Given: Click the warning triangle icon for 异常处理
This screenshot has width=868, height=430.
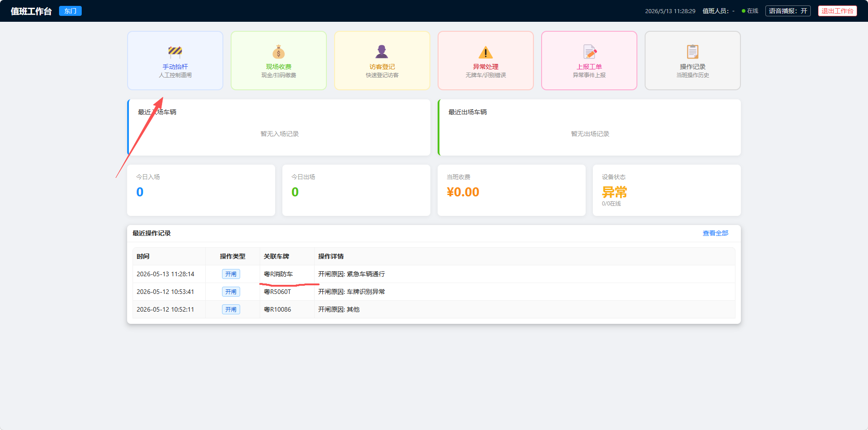Looking at the screenshot, I should click(486, 52).
